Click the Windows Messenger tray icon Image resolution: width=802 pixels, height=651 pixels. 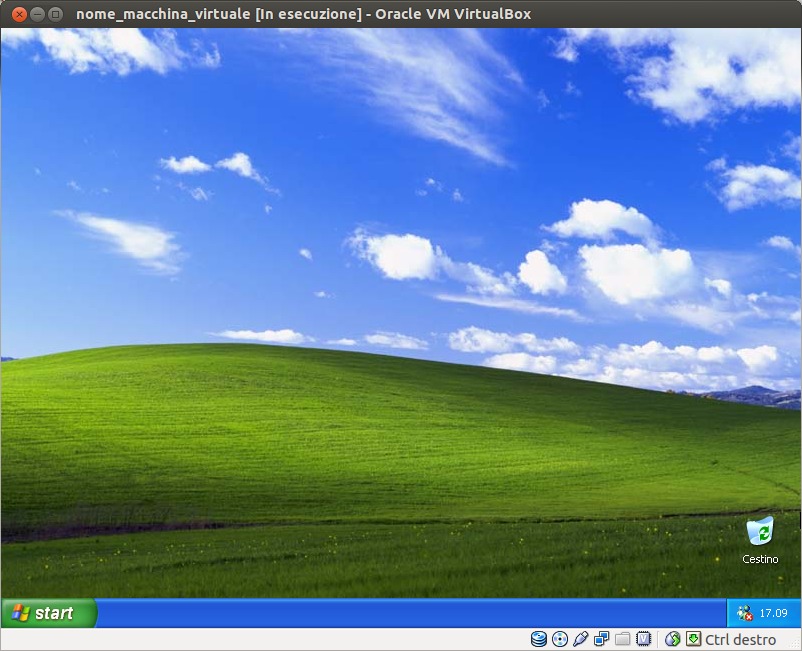[x=744, y=613]
